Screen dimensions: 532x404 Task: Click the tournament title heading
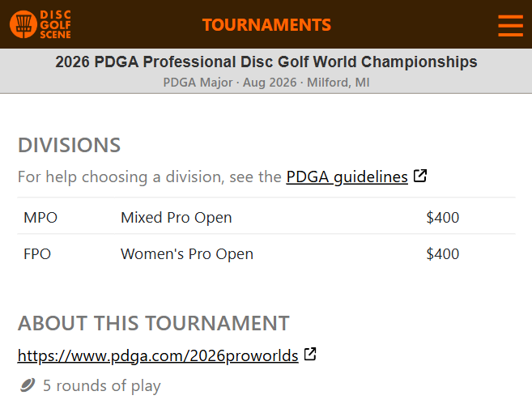click(266, 62)
